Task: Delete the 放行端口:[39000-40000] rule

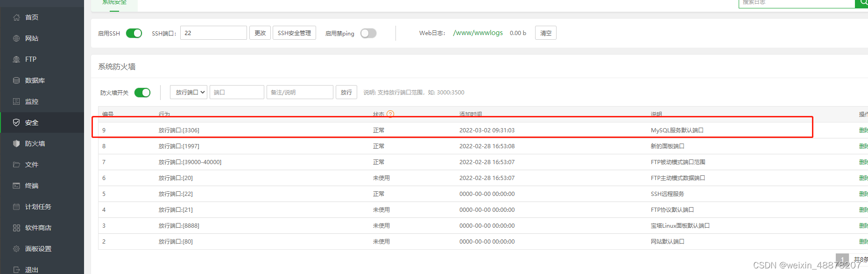Action: point(863,162)
